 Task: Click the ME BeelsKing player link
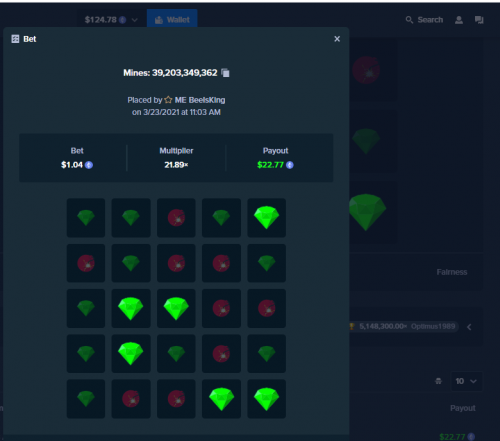coord(200,100)
